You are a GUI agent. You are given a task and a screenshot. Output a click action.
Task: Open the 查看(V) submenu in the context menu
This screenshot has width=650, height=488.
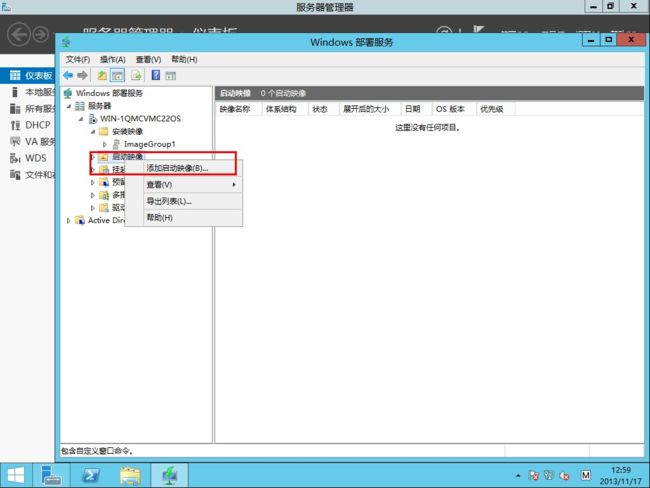(x=184, y=185)
